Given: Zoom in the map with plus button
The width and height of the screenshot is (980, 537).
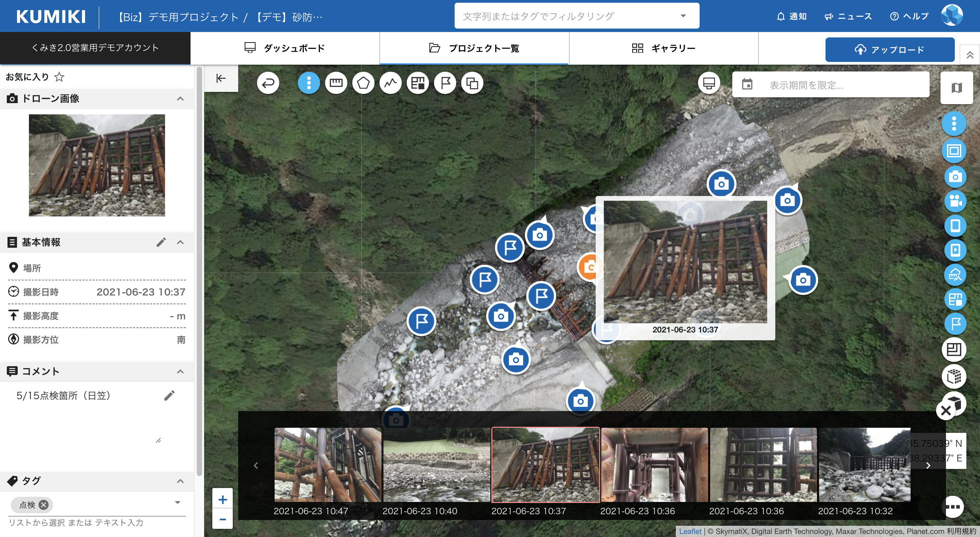Looking at the screenshot, I should pyautogui.click(x=223, y=499).
